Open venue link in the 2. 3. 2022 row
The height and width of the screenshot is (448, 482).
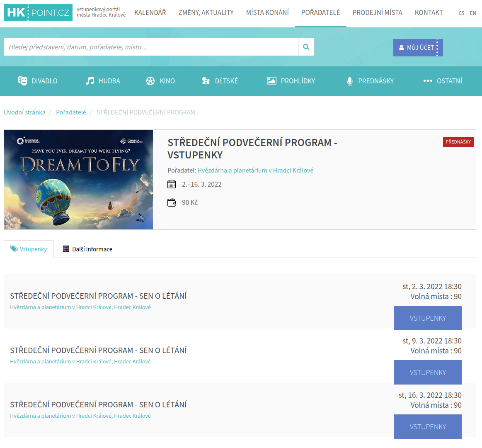[80, 307]
